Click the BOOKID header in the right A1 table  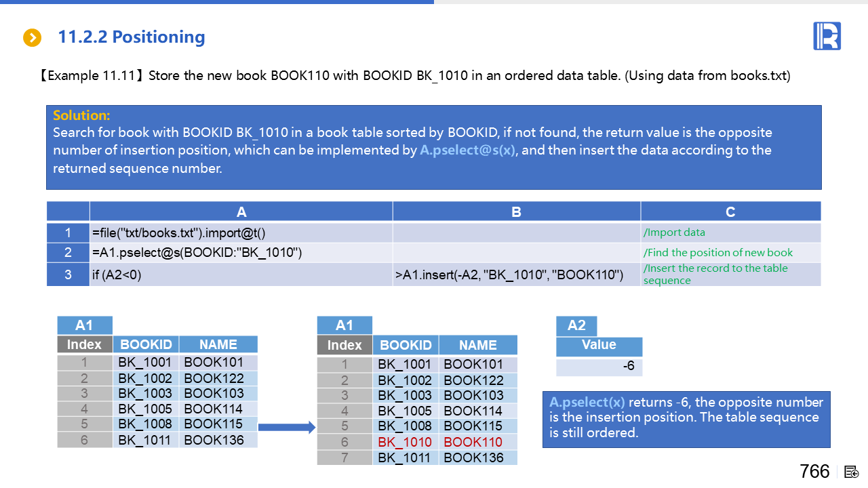[x=406, y=345]
